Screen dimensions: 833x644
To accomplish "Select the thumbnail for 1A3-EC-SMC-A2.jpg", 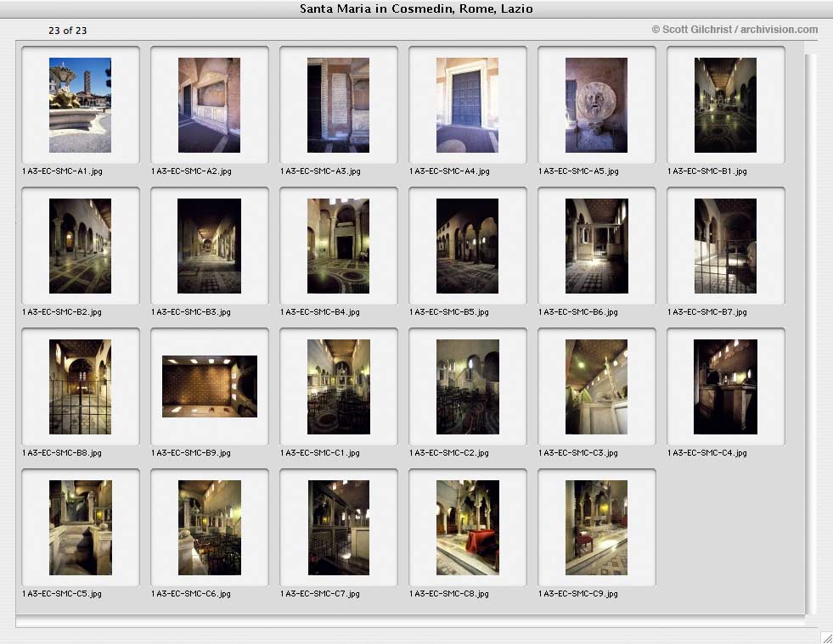I will [210, 105].
